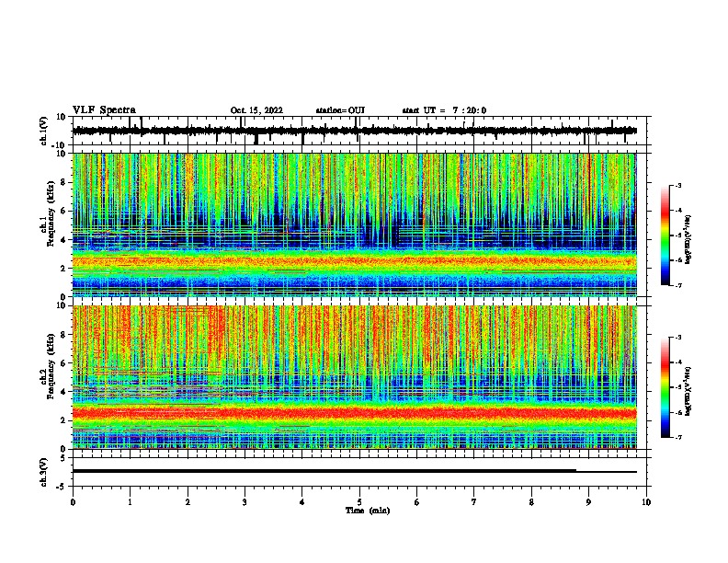Viewport: 728px width, 563px height.
Task: Click the time axis tick label "5"
Action: coord(359,502)
